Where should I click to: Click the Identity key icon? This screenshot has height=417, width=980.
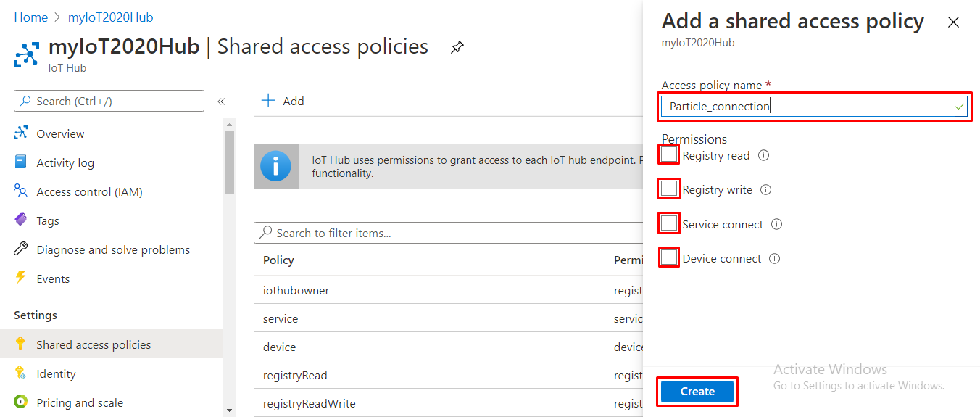coord(21,373)
